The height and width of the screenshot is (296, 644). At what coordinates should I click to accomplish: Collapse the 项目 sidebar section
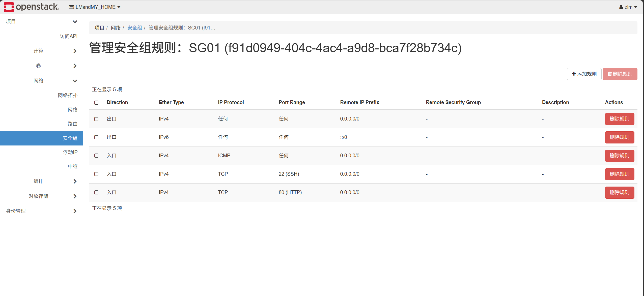tap(42, 21)
